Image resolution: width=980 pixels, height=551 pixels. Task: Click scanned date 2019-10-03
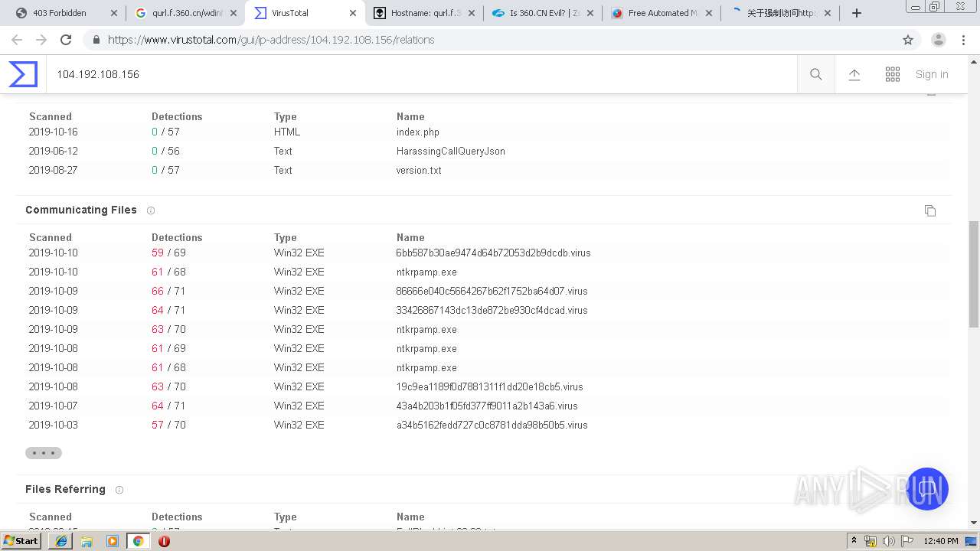pyautogui.click(x=54, y=425)
